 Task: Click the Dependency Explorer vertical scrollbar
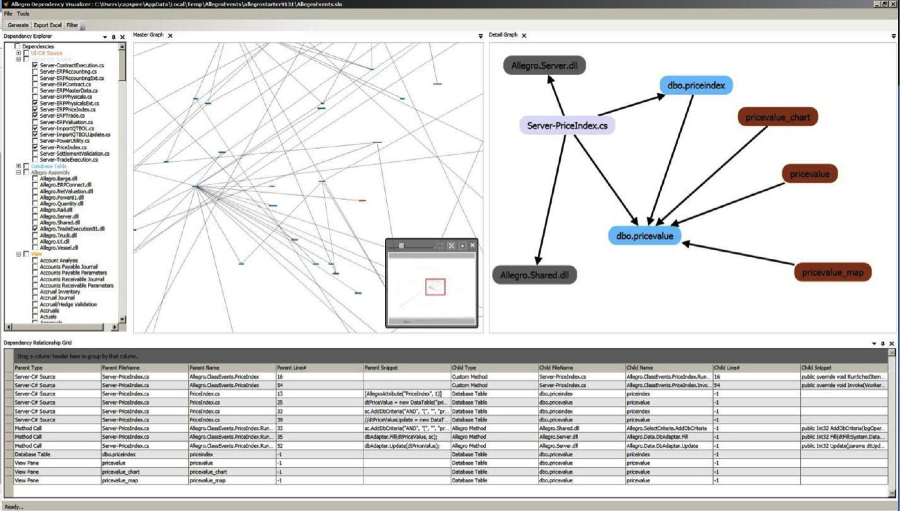[122, 183]
